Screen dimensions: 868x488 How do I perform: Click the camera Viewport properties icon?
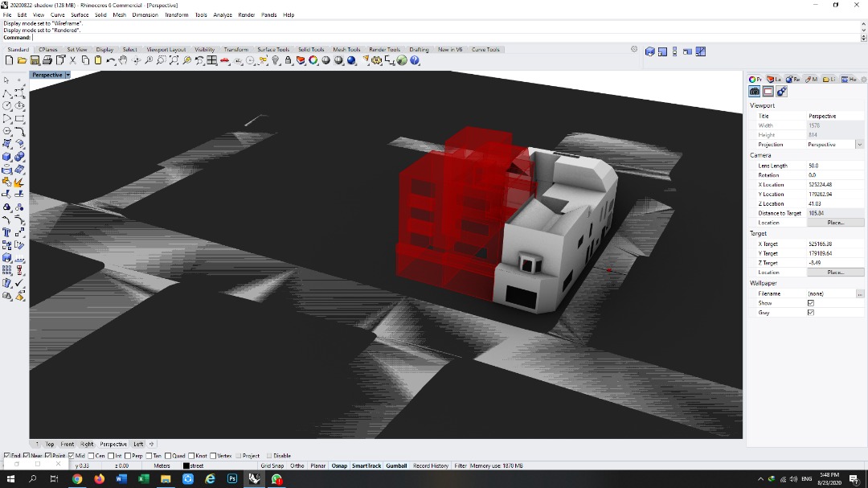tap(755, 92)
